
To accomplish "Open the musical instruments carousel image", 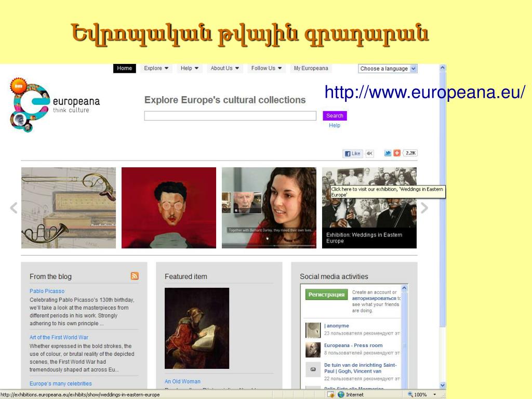I will point(69,208).
